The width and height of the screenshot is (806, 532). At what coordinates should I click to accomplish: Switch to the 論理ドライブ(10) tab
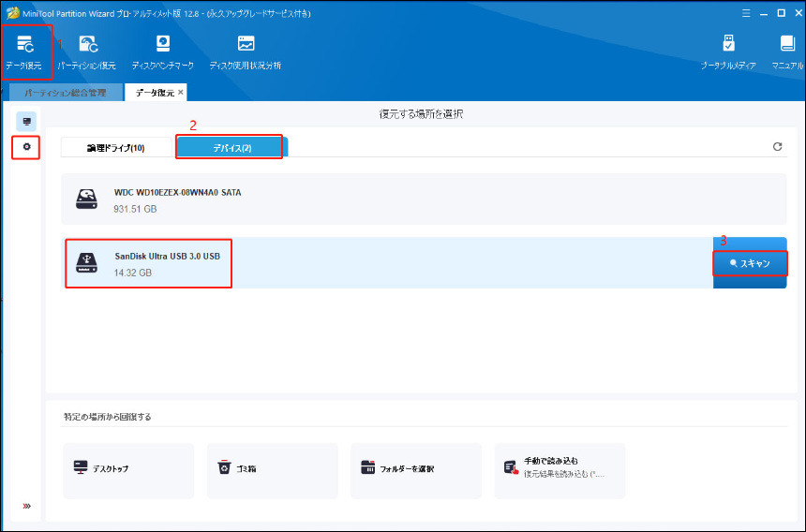pos(116,148)
